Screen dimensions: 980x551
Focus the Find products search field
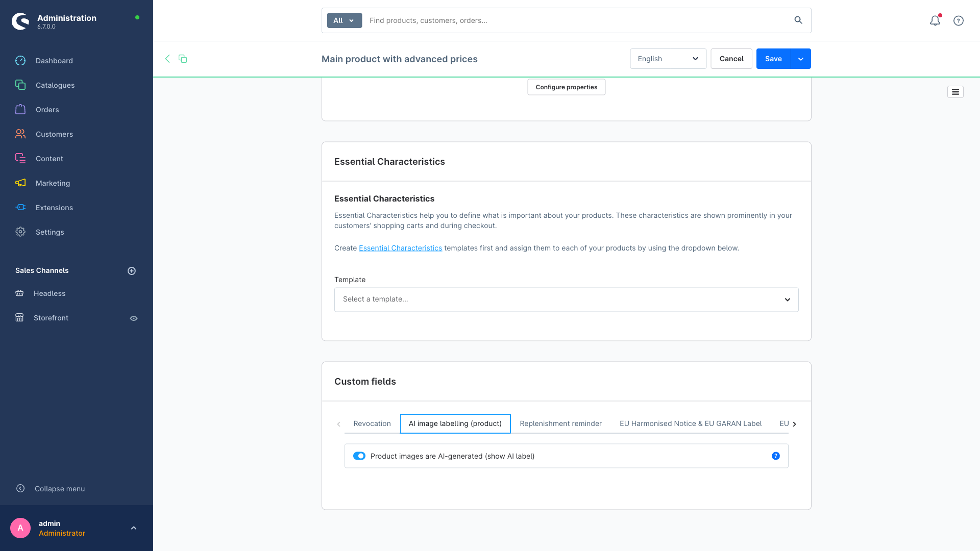(x=577, y=20)
